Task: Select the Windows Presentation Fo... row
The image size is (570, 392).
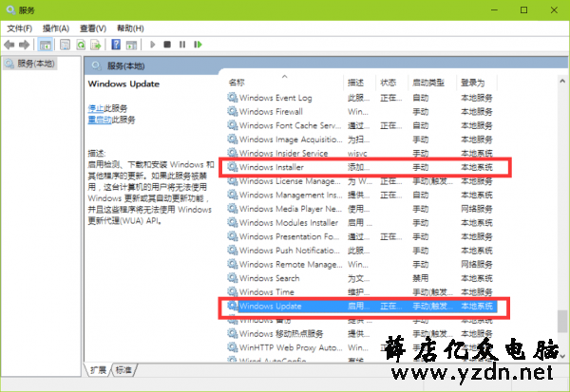Action: (x=360, y=236)
